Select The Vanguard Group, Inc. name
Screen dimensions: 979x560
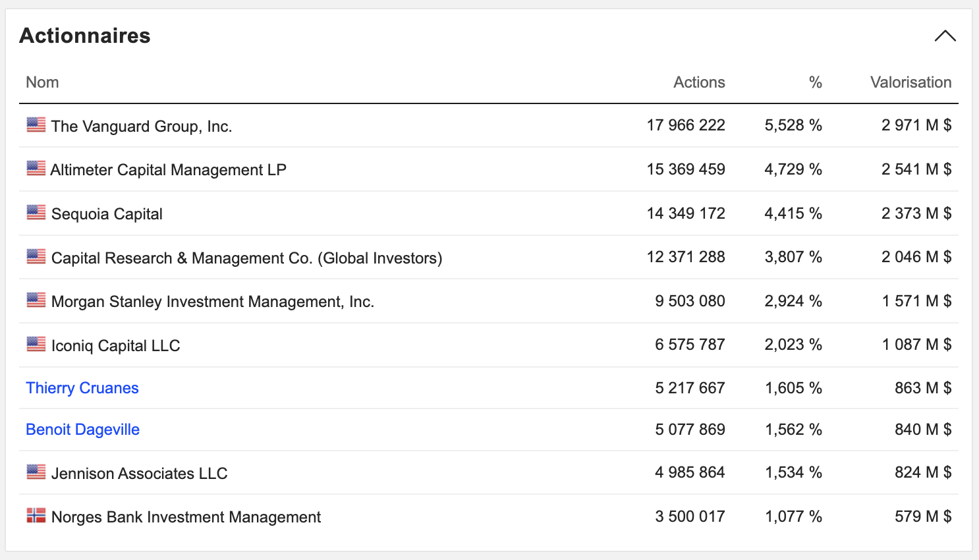[x=142, y=126]
